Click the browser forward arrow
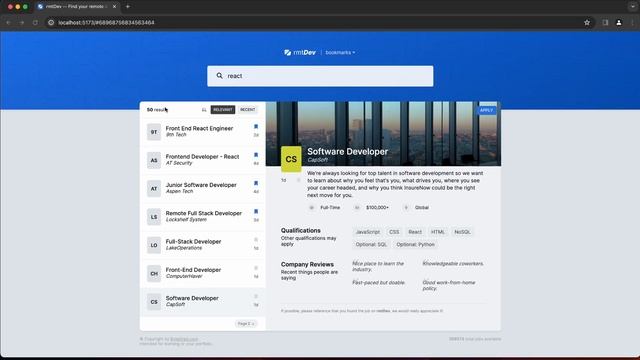640x360 pixels. 22,22
